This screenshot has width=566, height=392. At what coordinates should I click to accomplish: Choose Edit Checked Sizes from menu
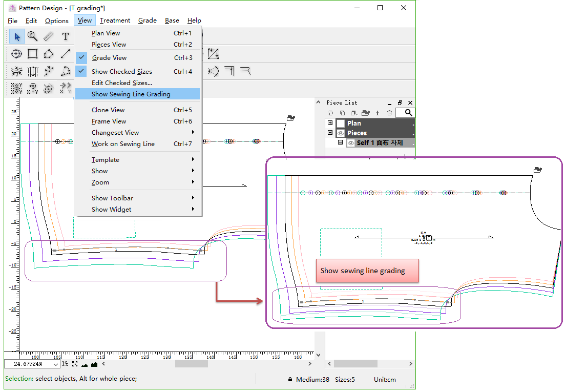[x=122, y=83]
